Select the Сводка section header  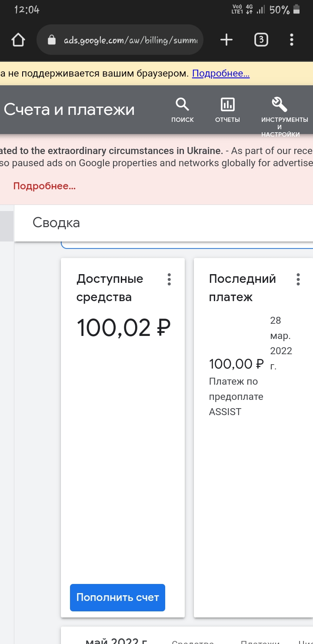point(57,223)
